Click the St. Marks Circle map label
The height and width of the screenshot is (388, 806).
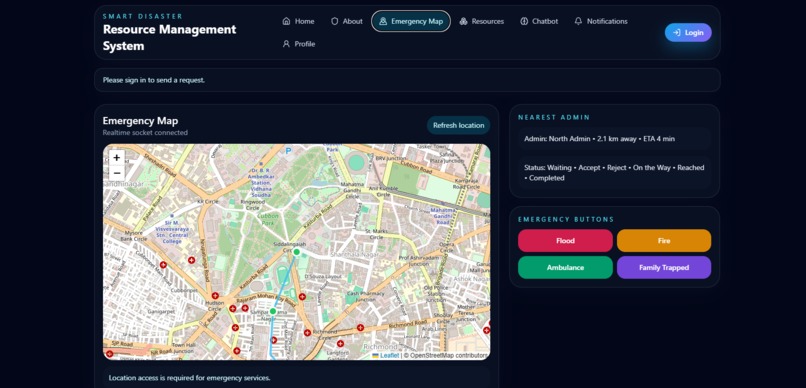(x=377, y=234)
